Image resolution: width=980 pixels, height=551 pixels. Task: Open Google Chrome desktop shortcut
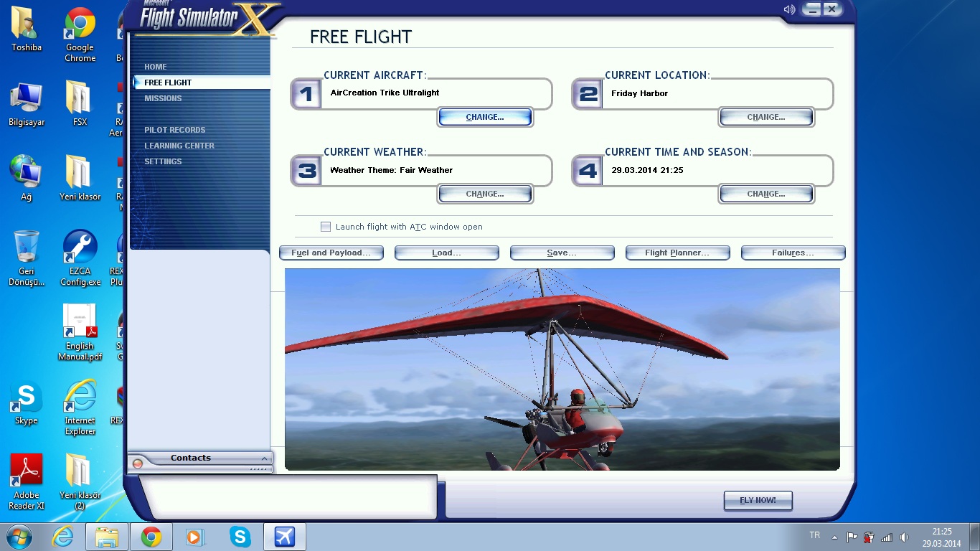(80, 34)
